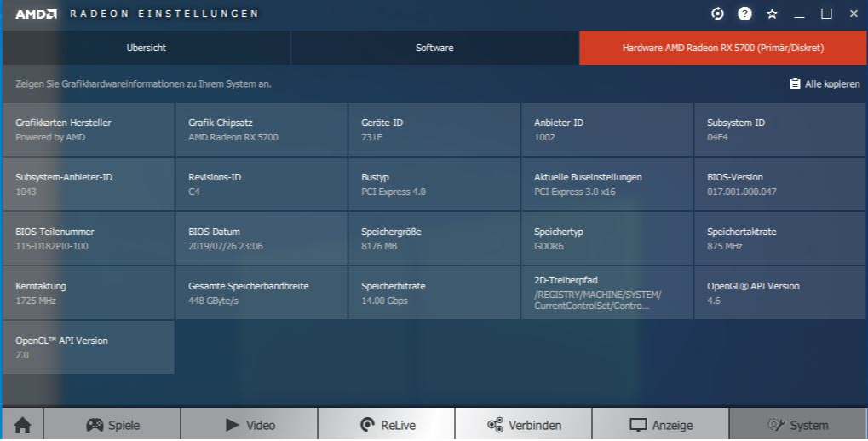Image resolution: width=868 pixels, height=441 pixels.
Task: Open the Radeon updates notification icon
Action: (x=717, y=14)
